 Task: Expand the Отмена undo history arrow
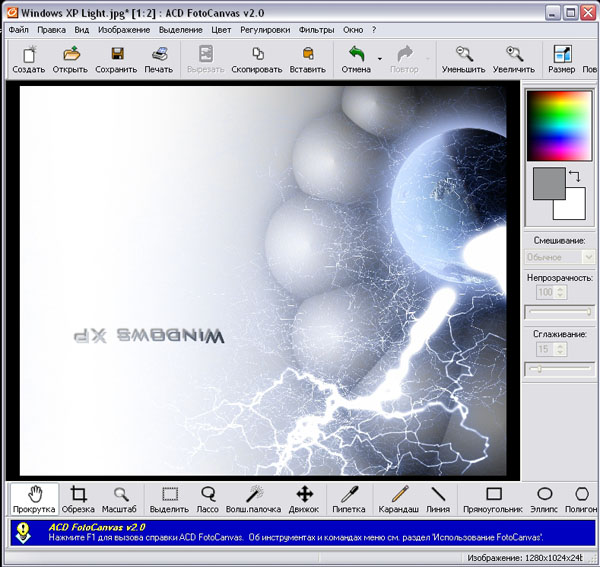pyautogui.click(x=380, y=59)
